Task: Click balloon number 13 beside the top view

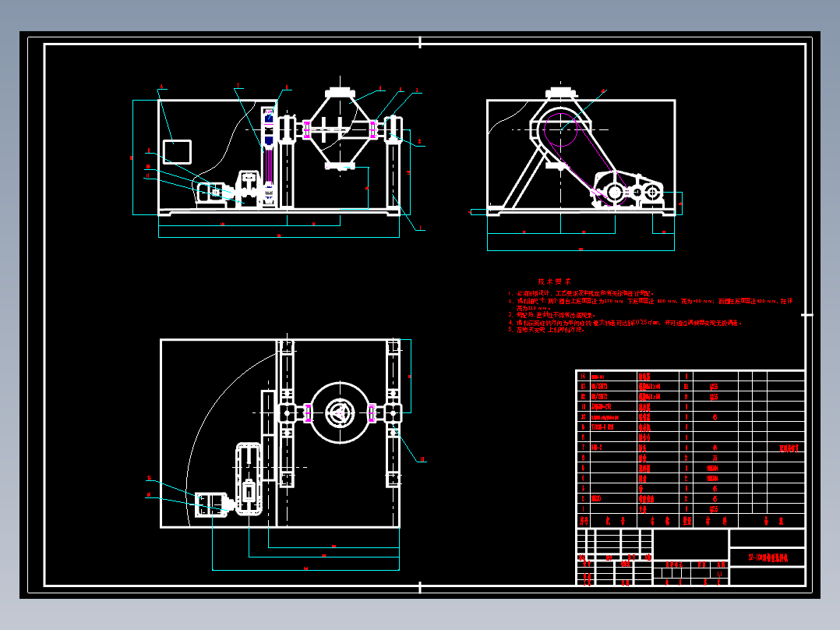Action: pyautogui.click(x=149, y=478)
